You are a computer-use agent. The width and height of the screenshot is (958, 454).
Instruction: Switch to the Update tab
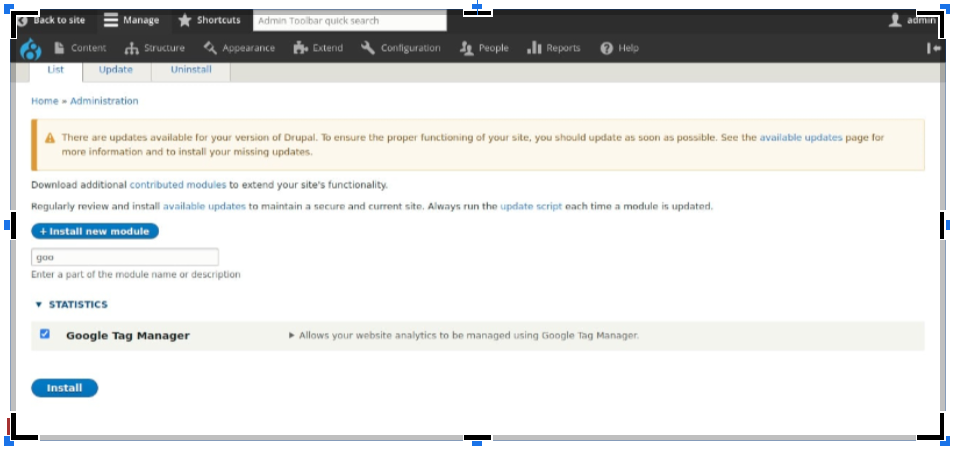click(116, 70)
